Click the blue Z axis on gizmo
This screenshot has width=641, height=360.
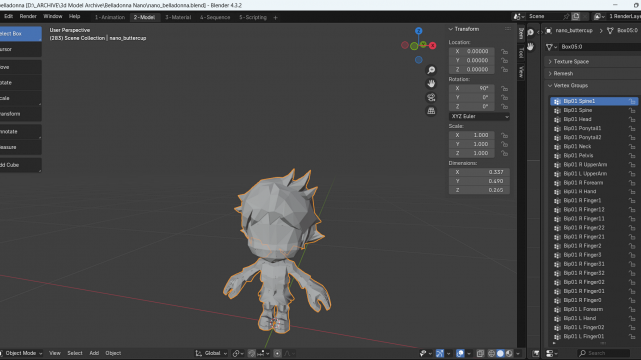pyautogui.click(x=418, y=31)
